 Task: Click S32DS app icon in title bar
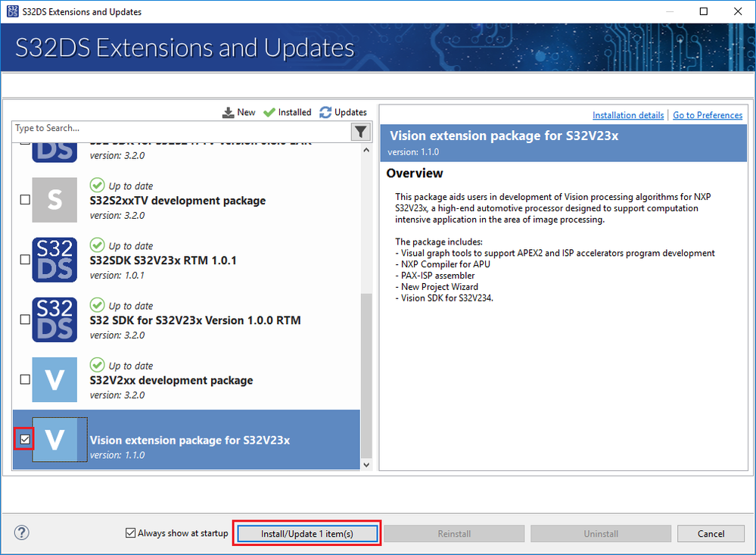pos(13,11)
